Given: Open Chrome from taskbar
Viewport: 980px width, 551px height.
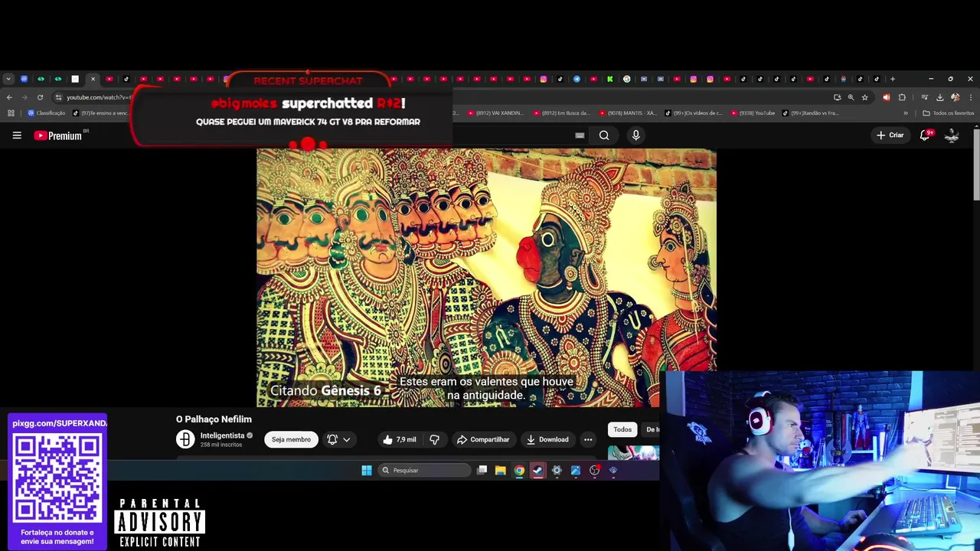Looking at the screenshot, I should 519,471.
